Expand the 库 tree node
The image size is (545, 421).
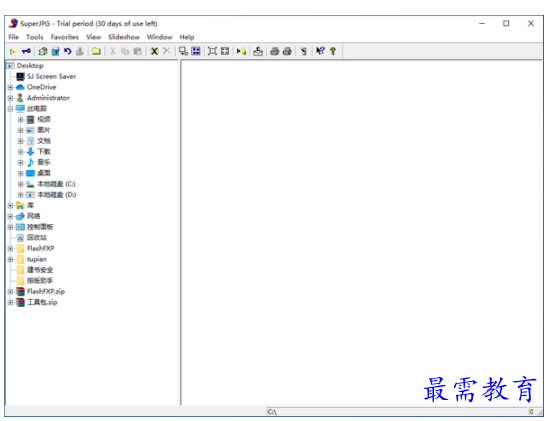pos(10,205)
